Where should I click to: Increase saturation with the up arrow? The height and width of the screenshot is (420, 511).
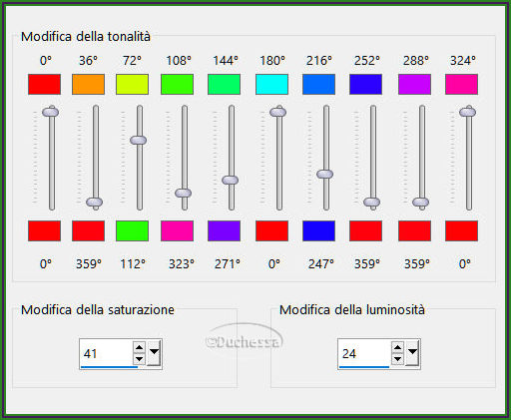click(x=139, y=347)
